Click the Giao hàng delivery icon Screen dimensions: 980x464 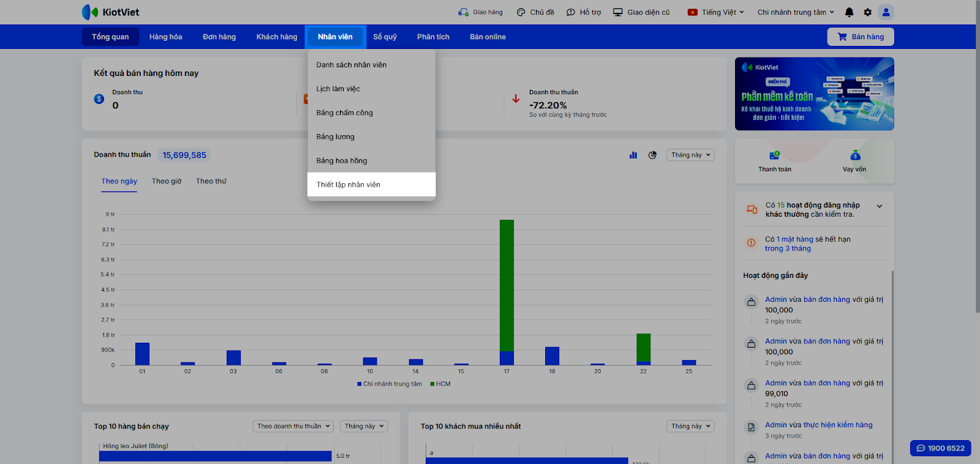(463, 12)
